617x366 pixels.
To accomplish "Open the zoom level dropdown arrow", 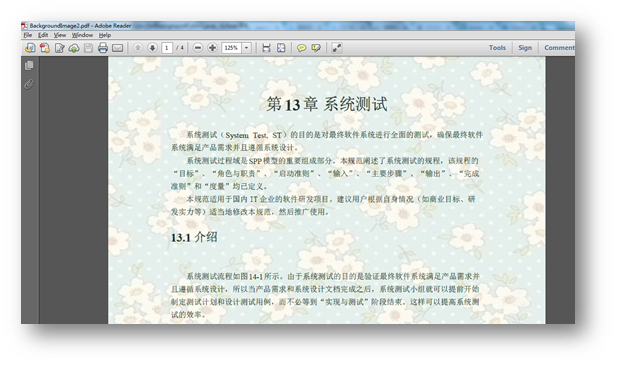I will tap(247, 48).
